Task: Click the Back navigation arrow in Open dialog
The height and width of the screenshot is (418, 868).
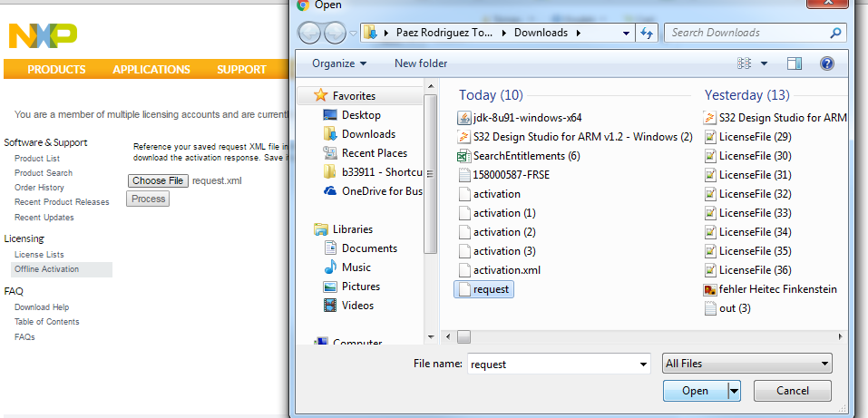Action: pos(309,33)
